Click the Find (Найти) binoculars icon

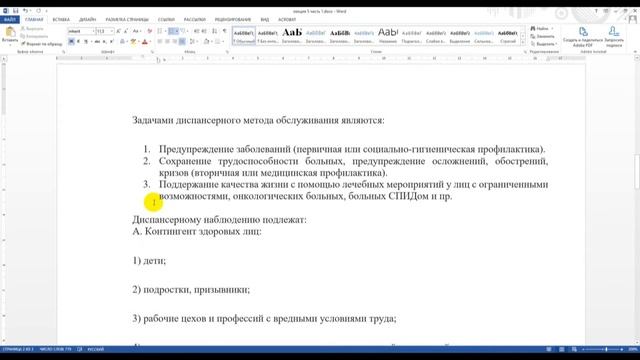click(x=533, y=29)
